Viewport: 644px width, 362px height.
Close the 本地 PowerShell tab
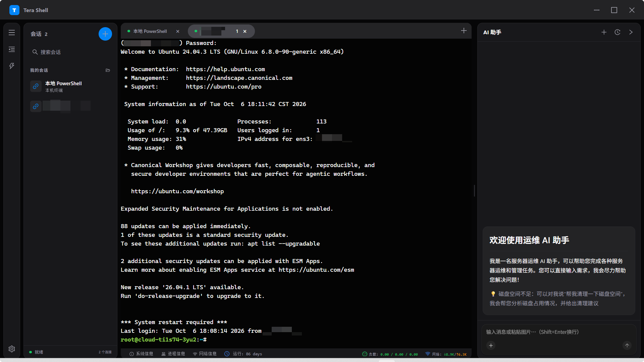click(x=178, y=31)
